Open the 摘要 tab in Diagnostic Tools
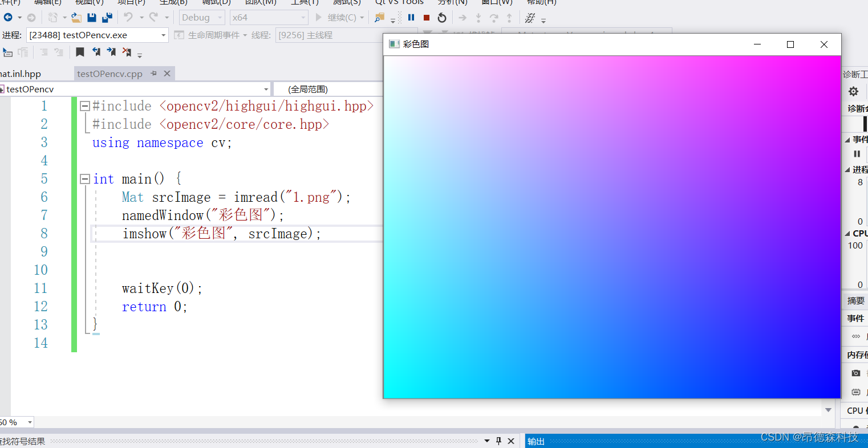This screenshot has width=868, height=448. tap(855, 301)
